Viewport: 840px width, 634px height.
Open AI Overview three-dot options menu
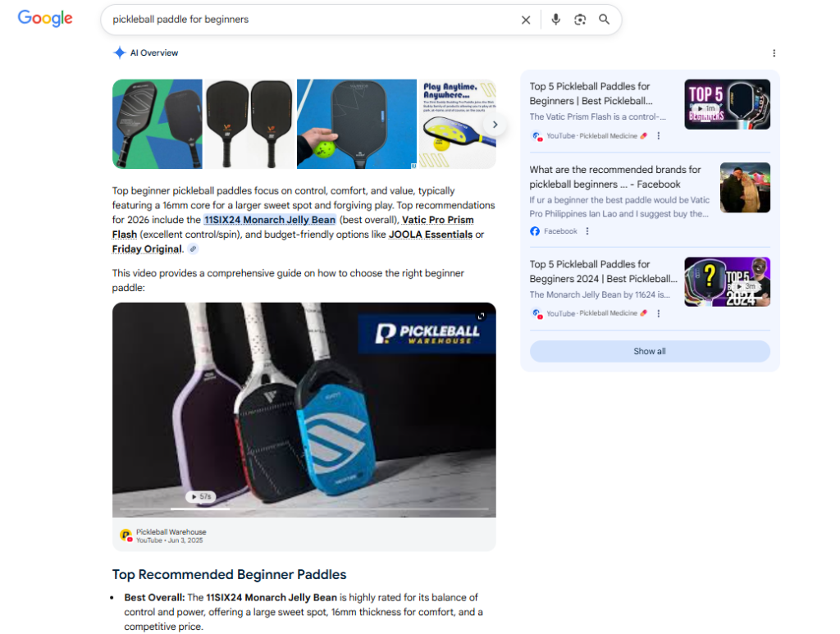(774, 53)
